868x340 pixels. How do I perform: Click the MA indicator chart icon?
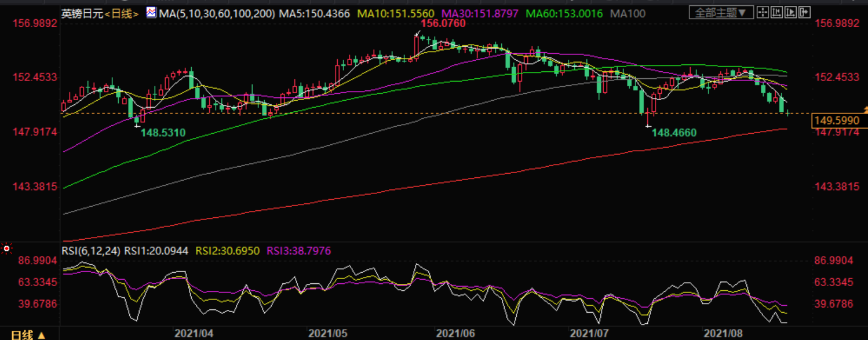click(151, 12)
